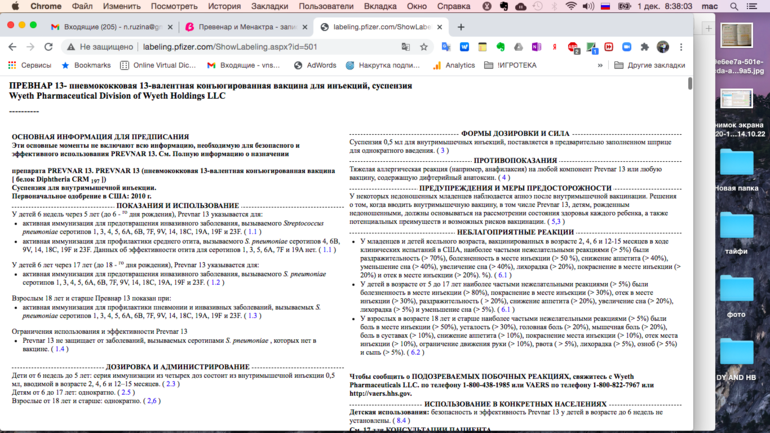Image resolution: width=770 pixels, height=433 pixels.
Task: Expand hidden bookmarks overflow chevron
Action: [600, 65]
